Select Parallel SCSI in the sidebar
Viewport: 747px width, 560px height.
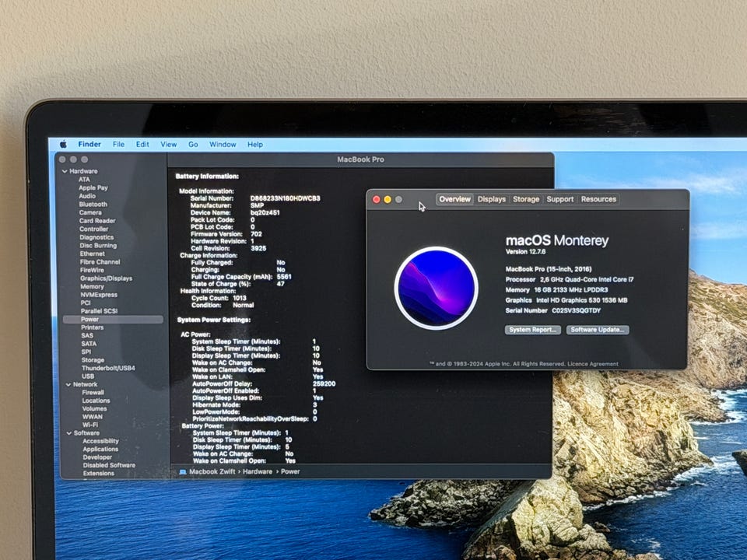coord(99,311)
